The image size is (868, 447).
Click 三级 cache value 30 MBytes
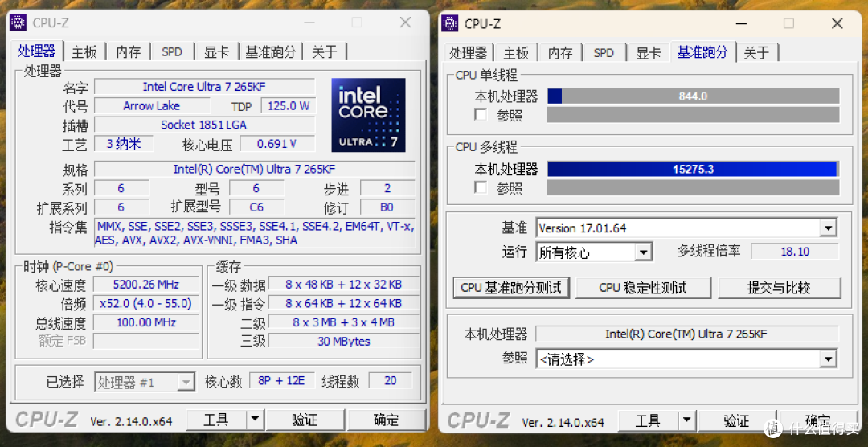tap(343, 341)
